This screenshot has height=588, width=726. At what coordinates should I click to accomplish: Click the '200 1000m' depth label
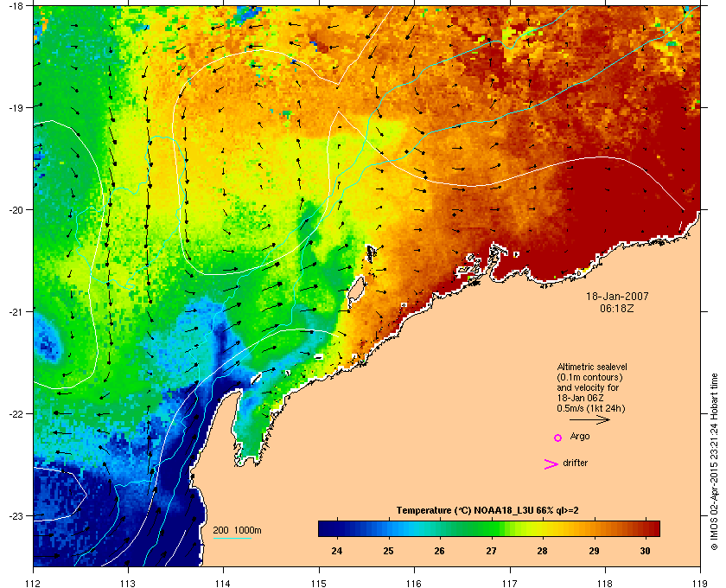238,531
